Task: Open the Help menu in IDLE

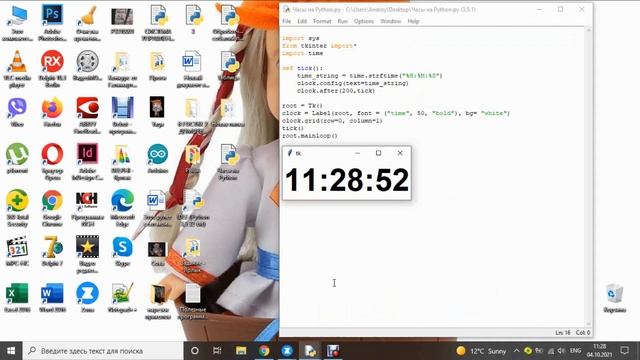Action: [413, 21]
